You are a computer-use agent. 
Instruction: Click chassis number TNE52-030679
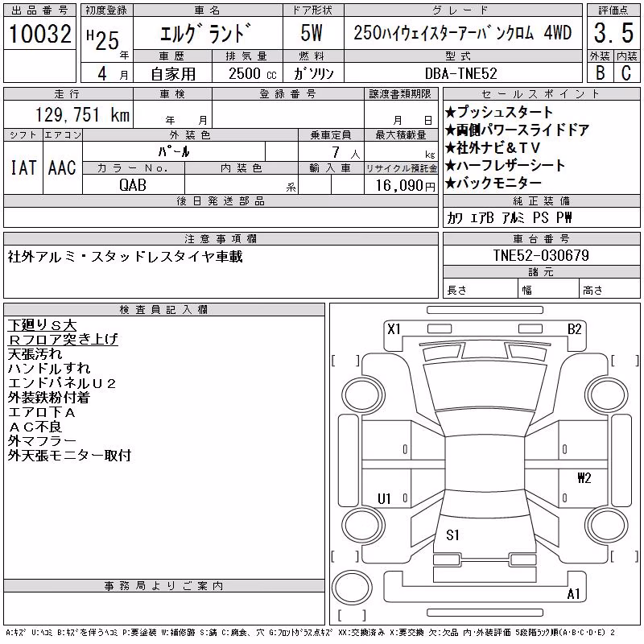541,255
